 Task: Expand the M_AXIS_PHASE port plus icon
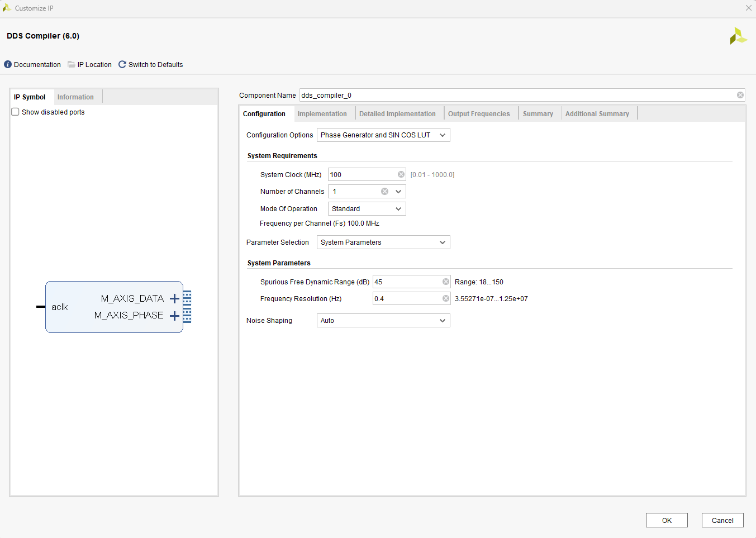174,316
